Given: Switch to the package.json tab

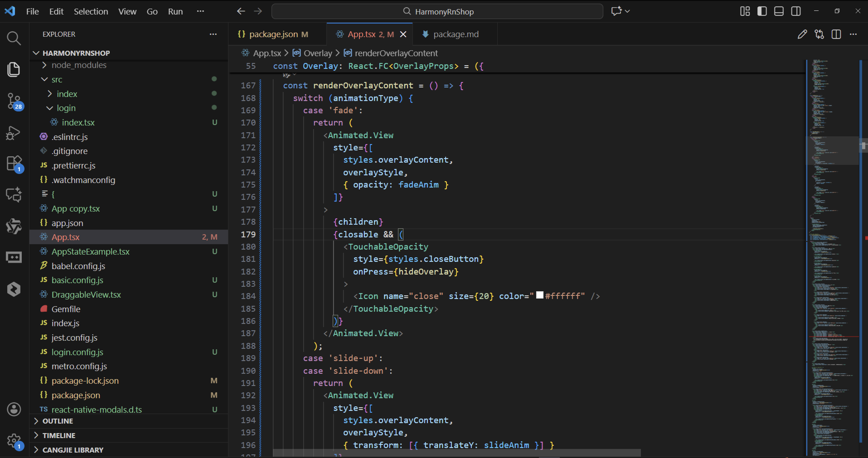Looking at the screenshot, I should click(x=273, y=34).
